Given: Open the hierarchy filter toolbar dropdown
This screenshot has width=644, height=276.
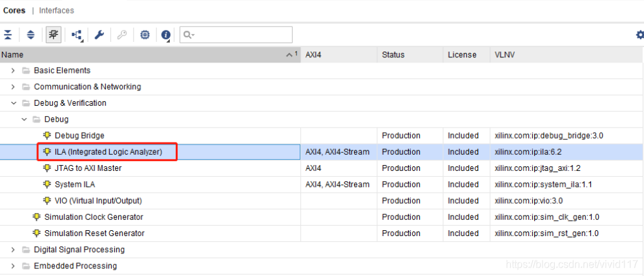Looking at the screenshot, I should pyautogui.click(x=77, y=35).
